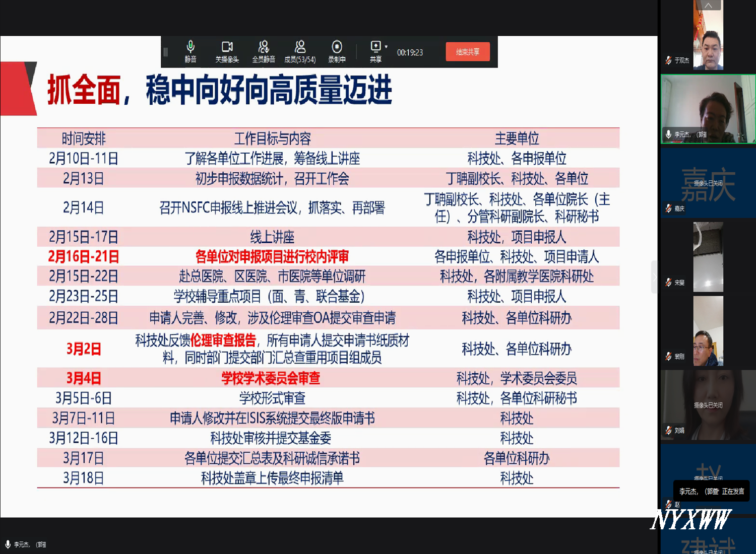This screenshot has width=756, height=554.
Task: Mute the microphone using 静音
Action: tap(190, 51)
